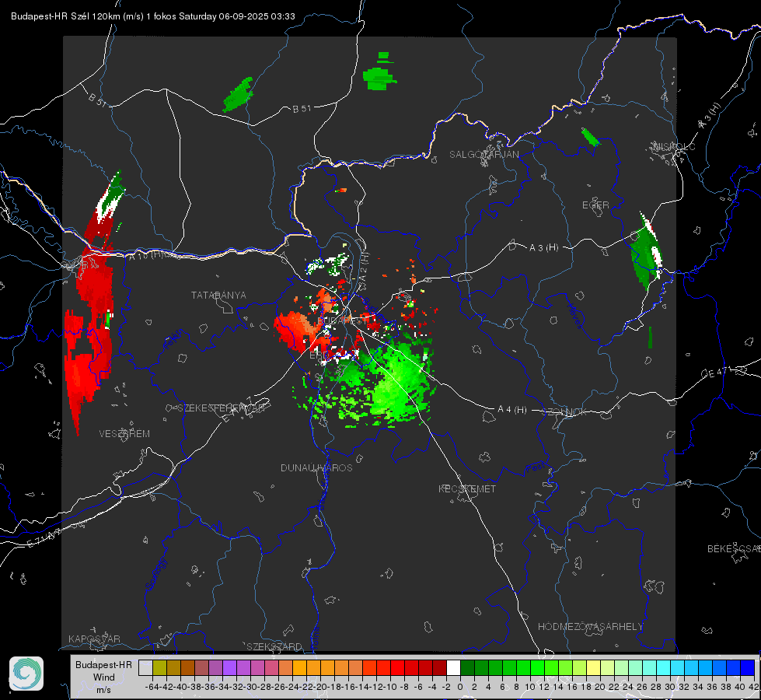Click the SZEKSZÁRD city label
Viewport: 761px width, 700px height.
click(274, 646)
